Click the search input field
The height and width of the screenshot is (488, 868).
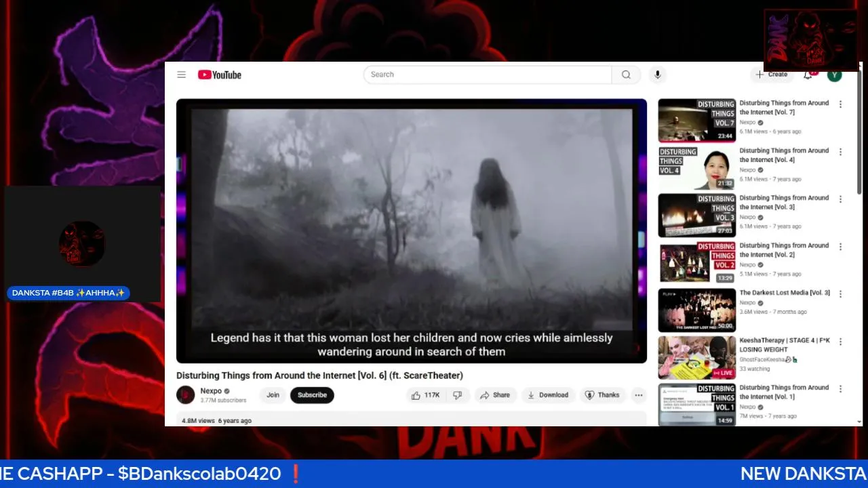click(488, 75)
